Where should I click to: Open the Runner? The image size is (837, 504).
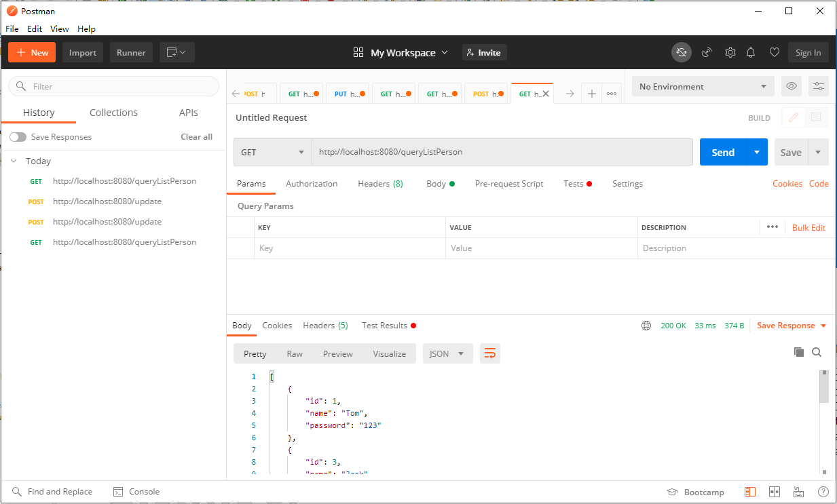click(x=131, y=52)
